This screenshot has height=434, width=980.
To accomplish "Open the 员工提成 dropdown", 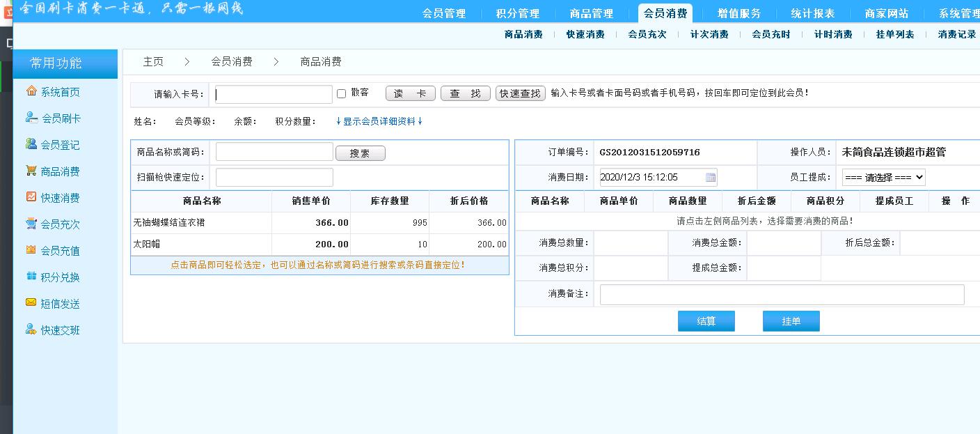I will tap(883, 178).
